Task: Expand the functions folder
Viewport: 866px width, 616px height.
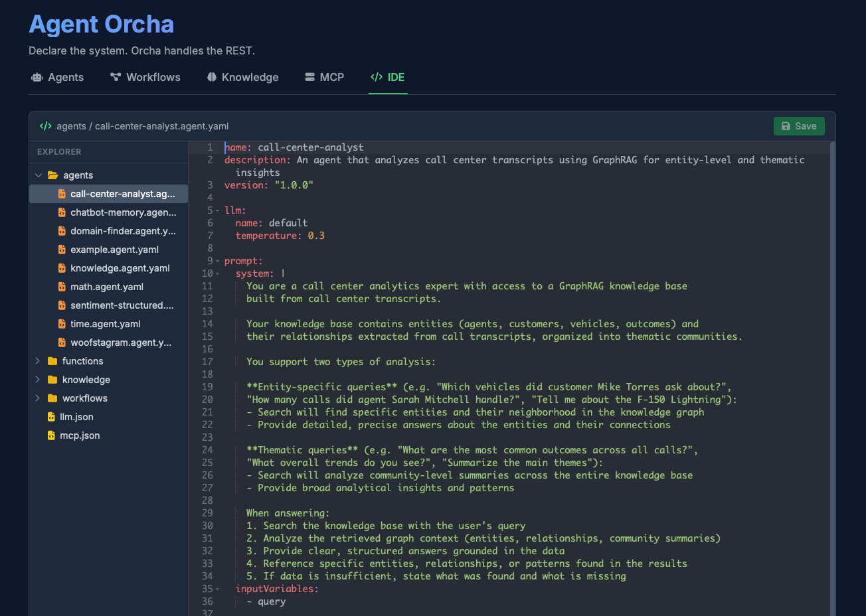Action: (37, 361)
